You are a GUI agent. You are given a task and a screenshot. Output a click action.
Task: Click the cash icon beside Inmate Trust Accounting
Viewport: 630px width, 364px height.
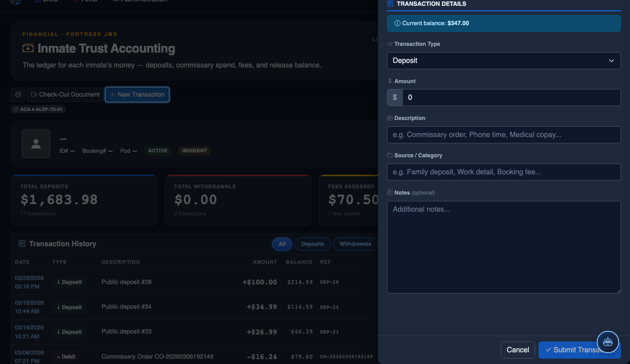click(x=28, y=48)
